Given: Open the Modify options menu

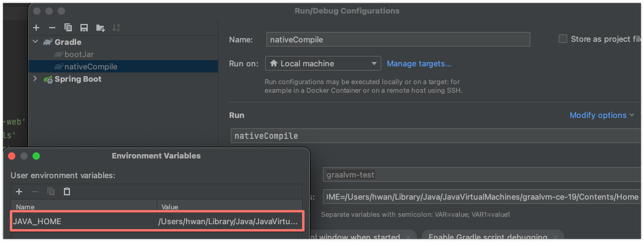Looking at the screenshot, I should [x=602, y=115].
